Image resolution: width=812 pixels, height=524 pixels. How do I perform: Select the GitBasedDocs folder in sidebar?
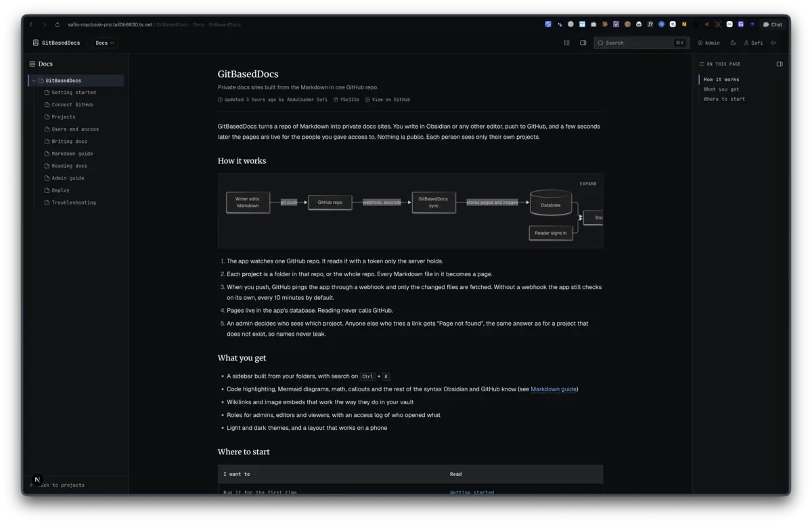point(76,81)
